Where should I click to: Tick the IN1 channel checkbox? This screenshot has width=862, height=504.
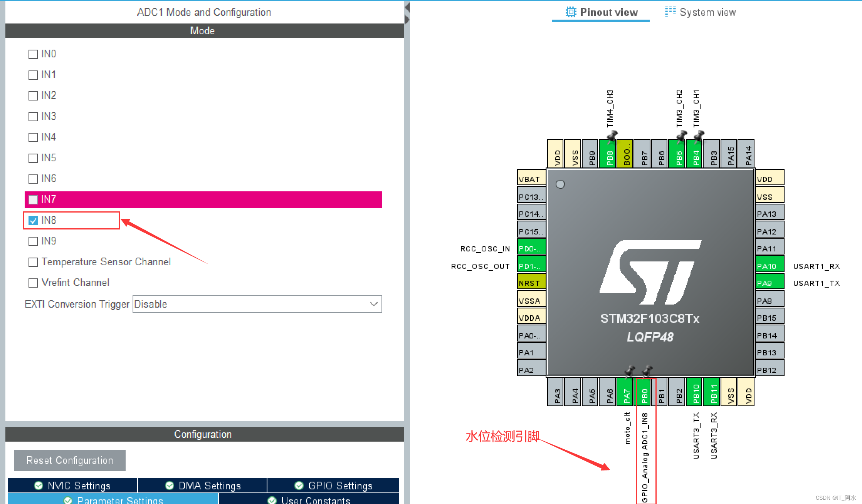click(33, 75)
